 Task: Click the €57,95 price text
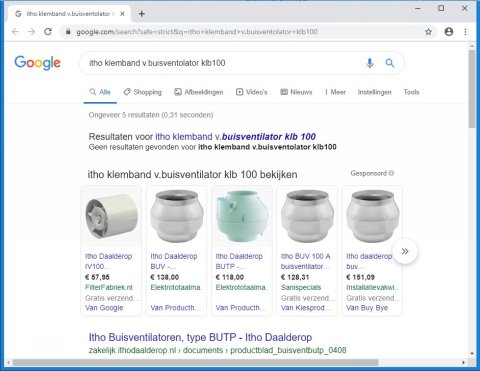(97, 277)
